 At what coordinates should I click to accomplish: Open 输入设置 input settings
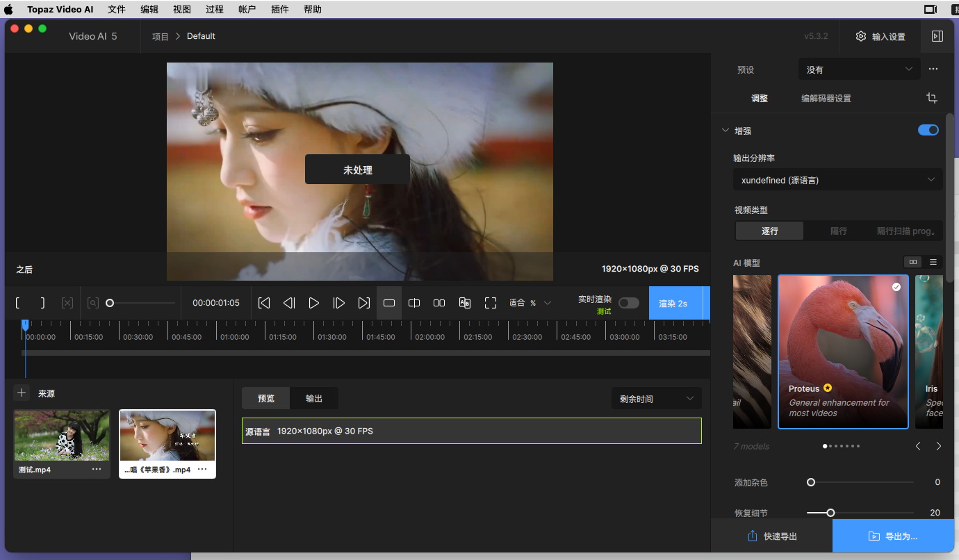(x=880, y=36)
